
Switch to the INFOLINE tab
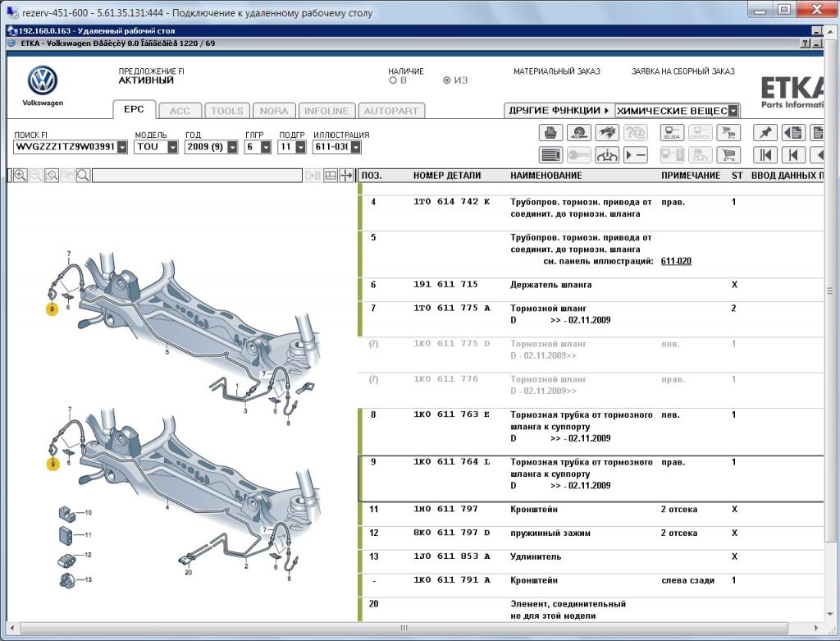coord(326,111)
